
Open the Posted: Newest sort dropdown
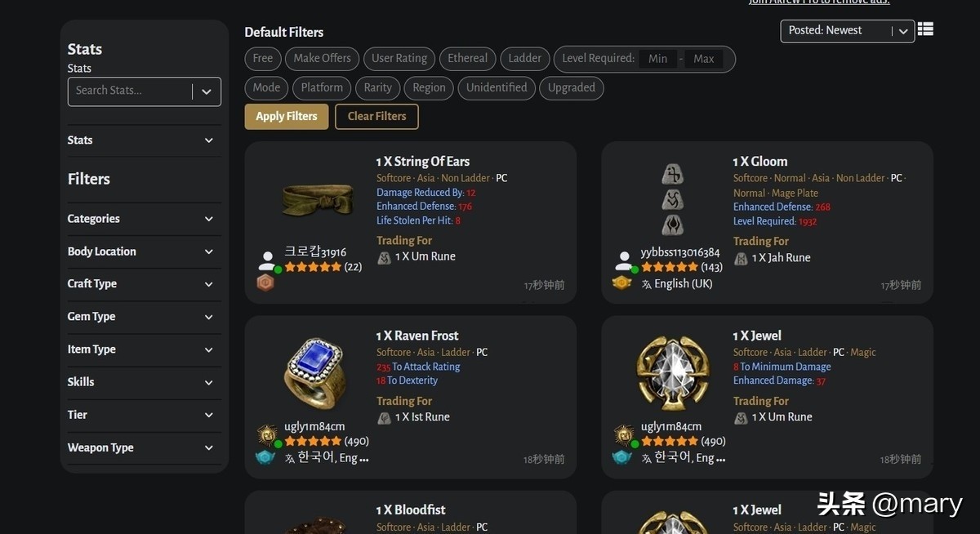point(848,31)
